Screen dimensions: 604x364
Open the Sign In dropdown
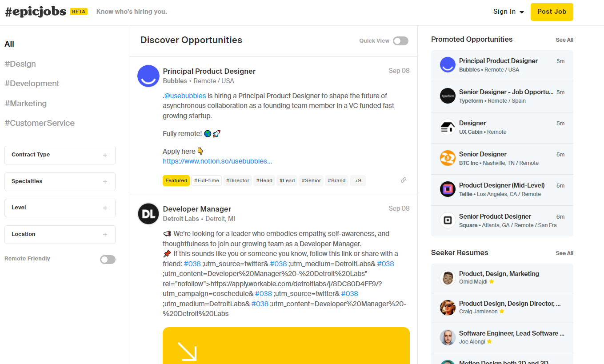pyautogui.click(x=508, y=12)
